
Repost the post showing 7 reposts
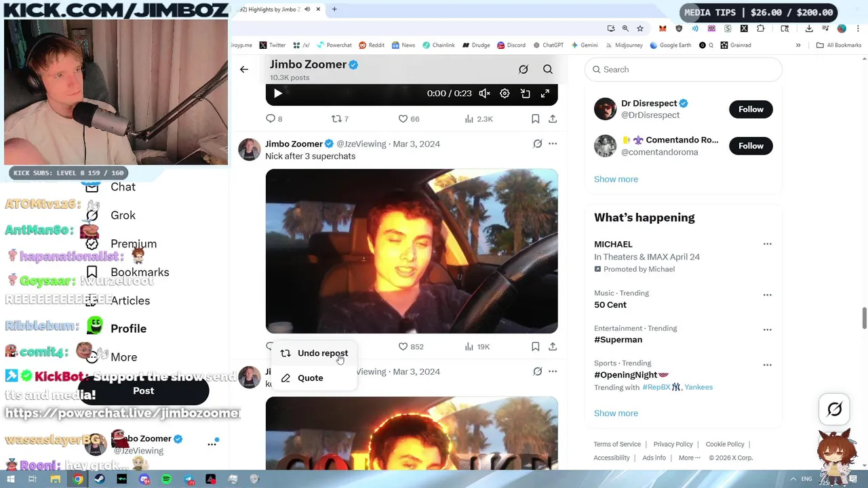(x=340, y=119)
